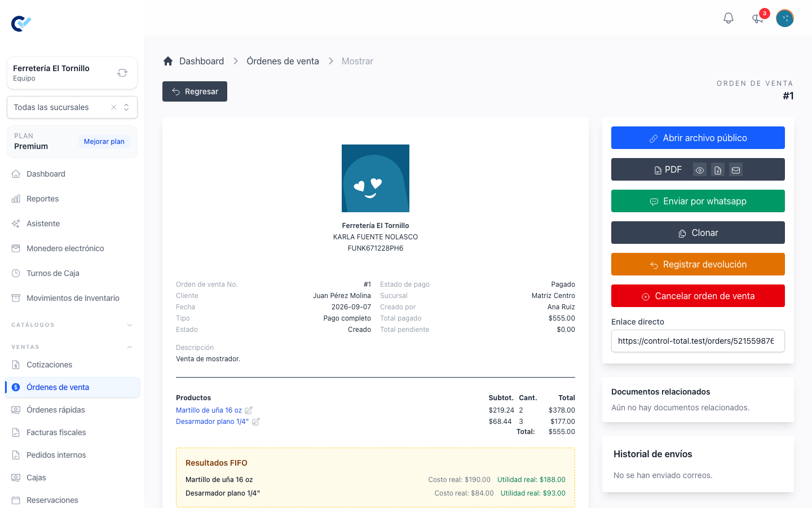812x508 pixels.
Task: Click RFC text FUNK671228PH6
Action: [x=376, y=248]
